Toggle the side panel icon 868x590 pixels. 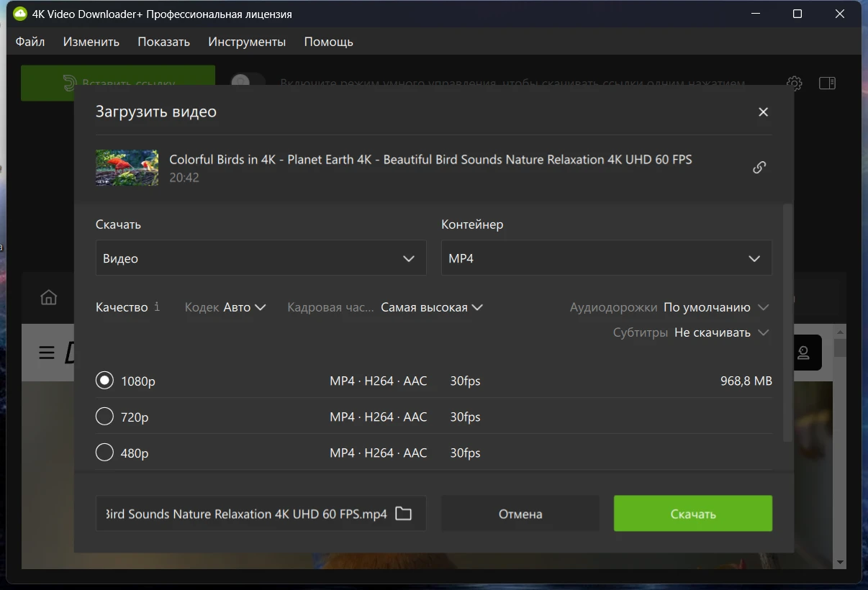pos(827,83)
